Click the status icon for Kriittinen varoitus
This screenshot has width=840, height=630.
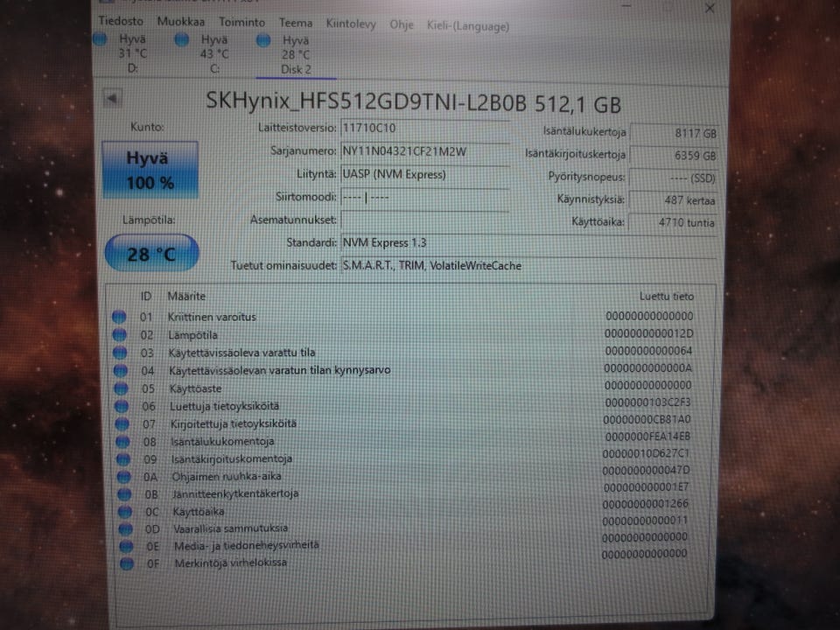tap(119, 317)
